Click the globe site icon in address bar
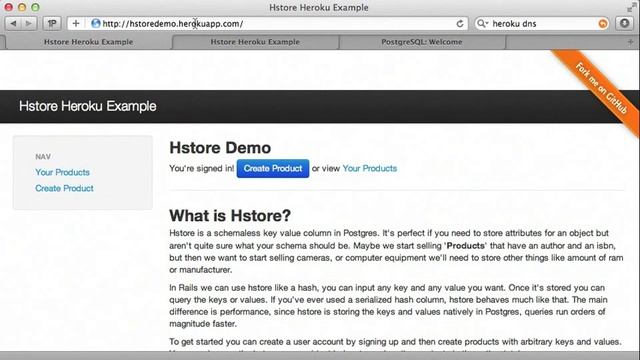Image resolution: width=640 pixels, height=360 pixels. point(96,24)
